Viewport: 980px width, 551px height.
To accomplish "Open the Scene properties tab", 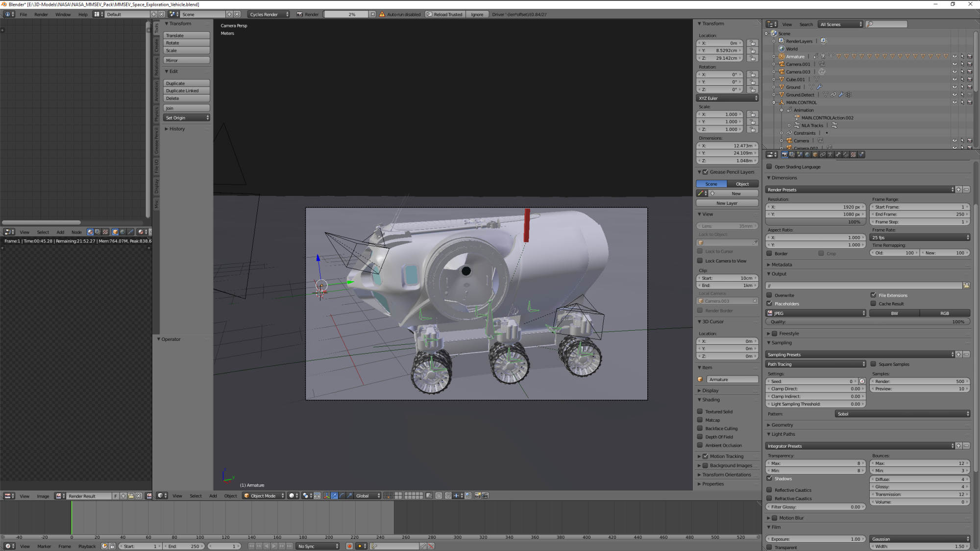I will tap(800, 154).
